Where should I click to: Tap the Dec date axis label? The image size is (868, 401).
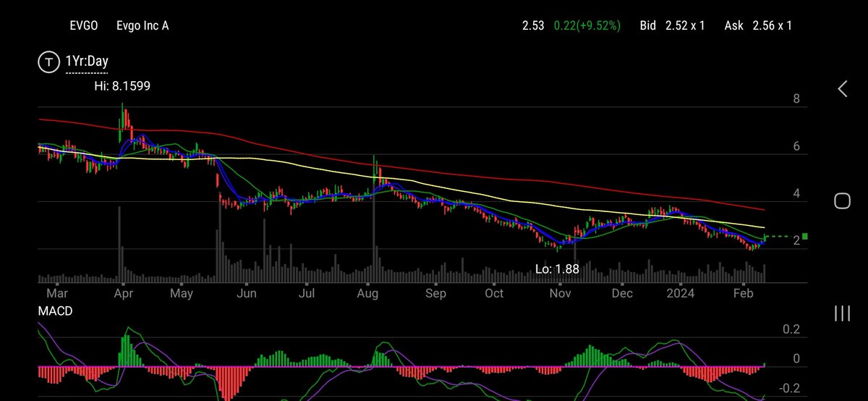coord(622,293)
